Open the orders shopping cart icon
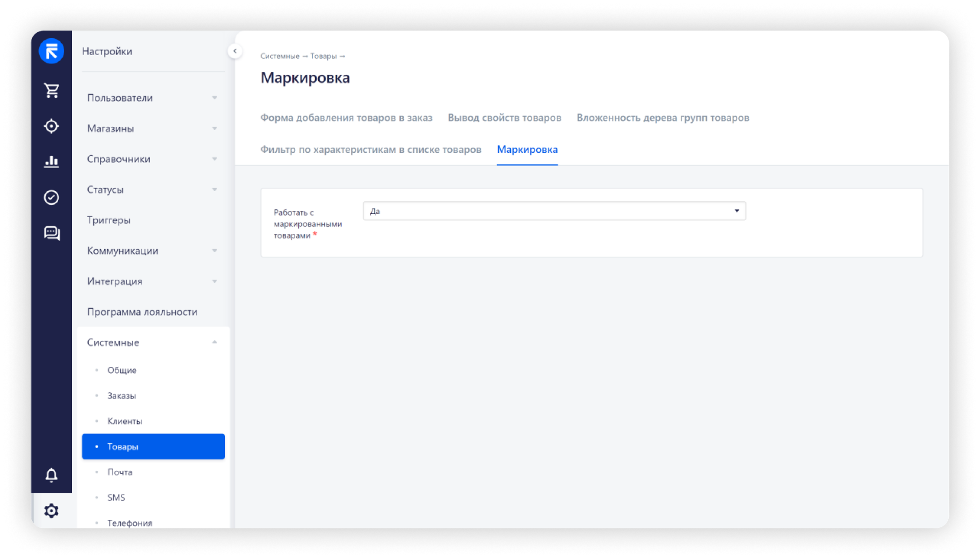This screenshot has height=559, width=980. point(51,90)
